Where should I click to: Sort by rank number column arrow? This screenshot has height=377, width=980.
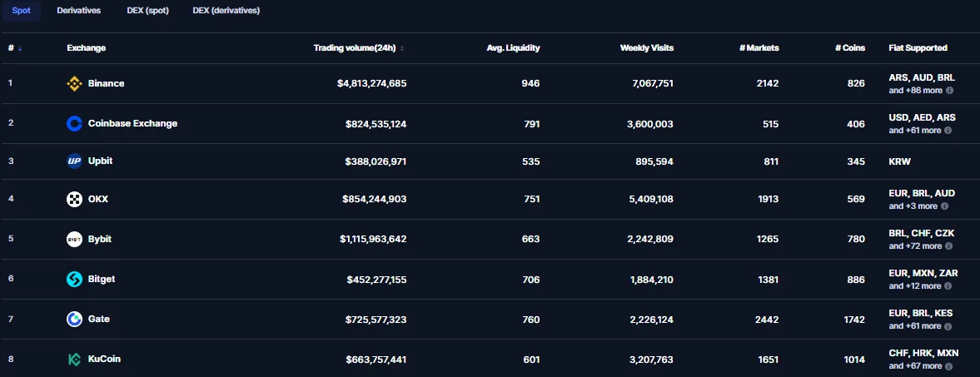(20, 49)
